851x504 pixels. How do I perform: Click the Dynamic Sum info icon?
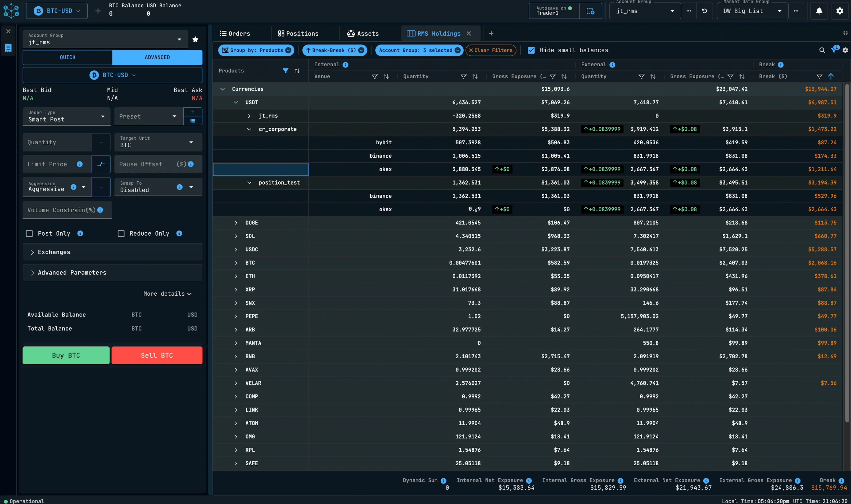(443, 480)
